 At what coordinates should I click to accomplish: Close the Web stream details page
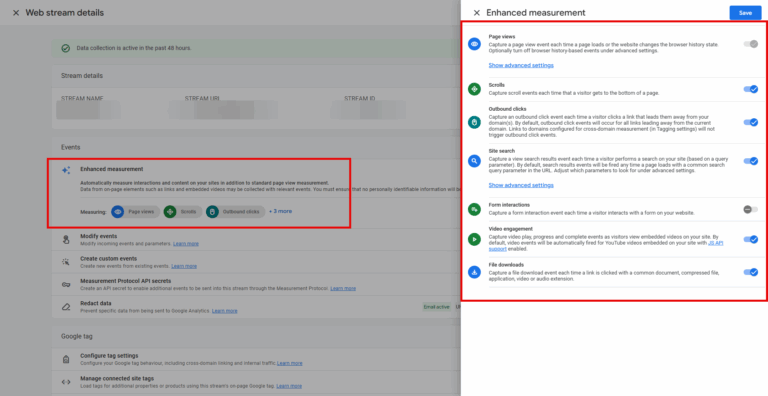tap(16, 13)
